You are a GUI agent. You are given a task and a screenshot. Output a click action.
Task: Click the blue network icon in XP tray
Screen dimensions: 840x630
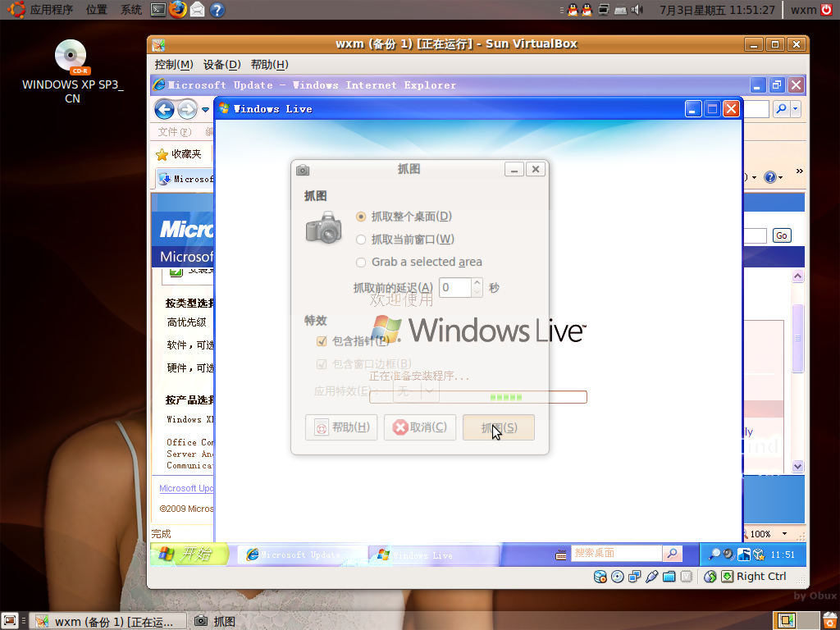743,555
